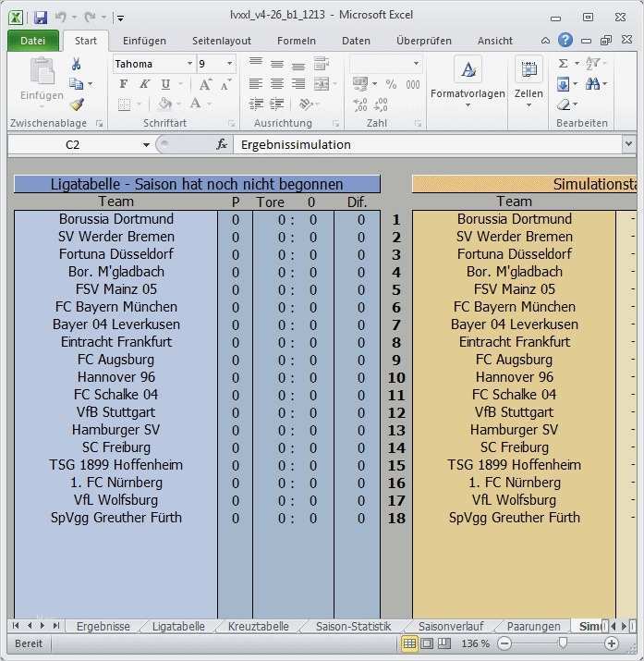The width and height of the screenshot is (644, 661).
Task: Open Formatvorlagen styles dropdown
Action: [x=468, y=84]
